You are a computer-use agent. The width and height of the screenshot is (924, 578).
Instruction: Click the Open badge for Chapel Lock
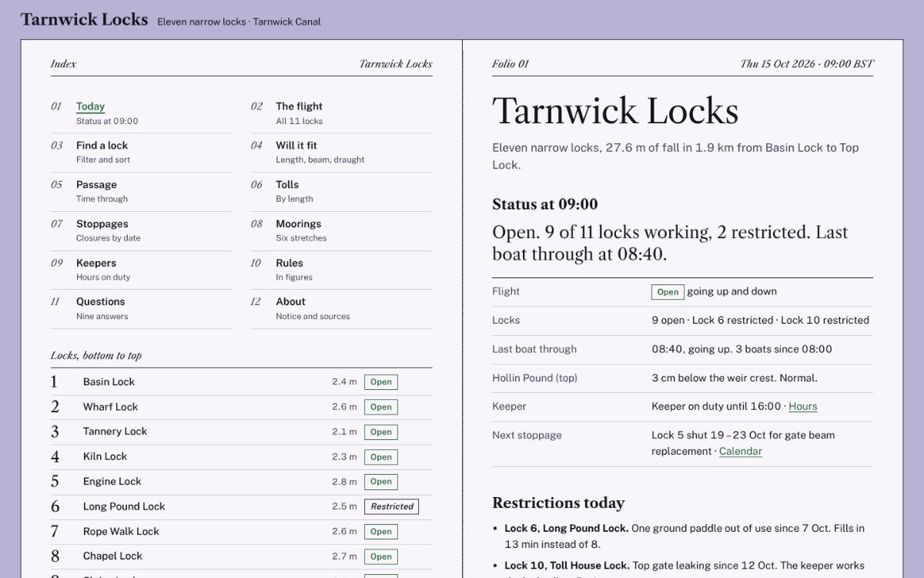(x=381, y=556)
